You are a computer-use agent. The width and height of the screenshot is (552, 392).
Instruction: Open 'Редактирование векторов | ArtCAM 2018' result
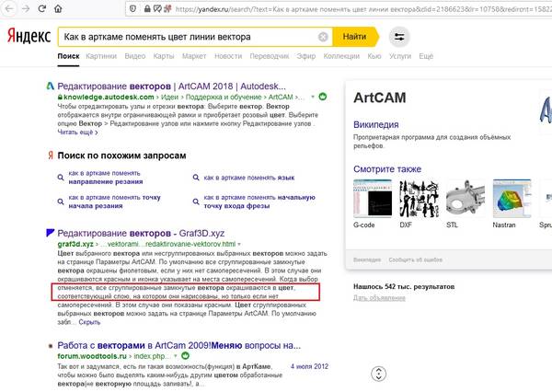click(x=171, y=86)
